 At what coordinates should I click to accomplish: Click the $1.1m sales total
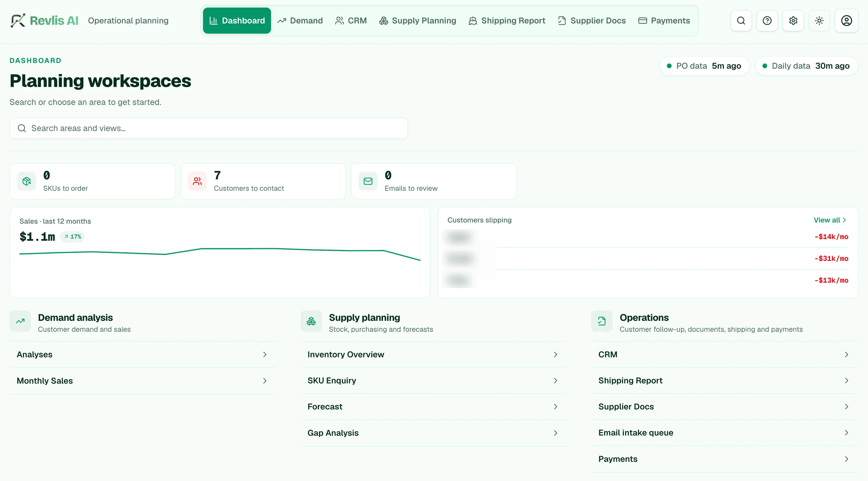(37, 237)
